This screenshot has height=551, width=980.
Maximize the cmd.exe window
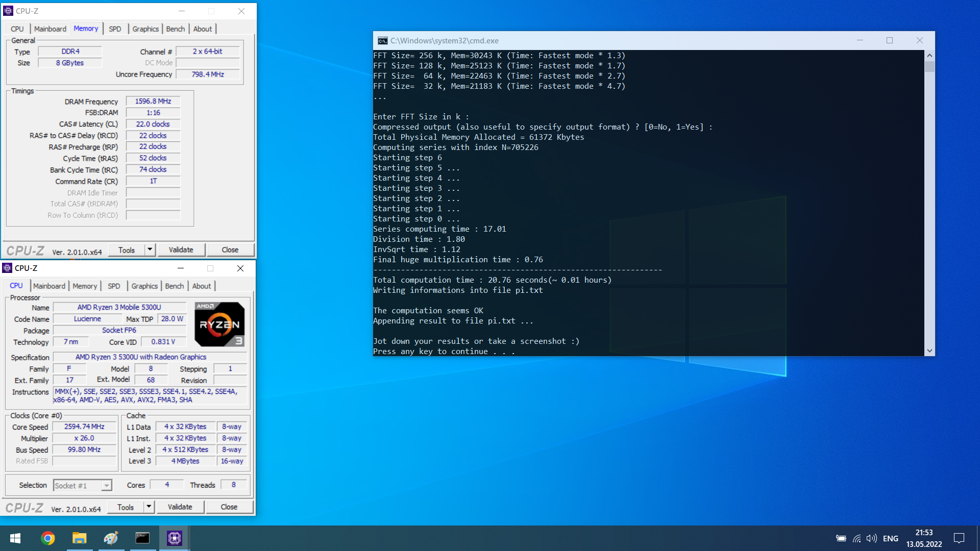[x=890, y=41]
